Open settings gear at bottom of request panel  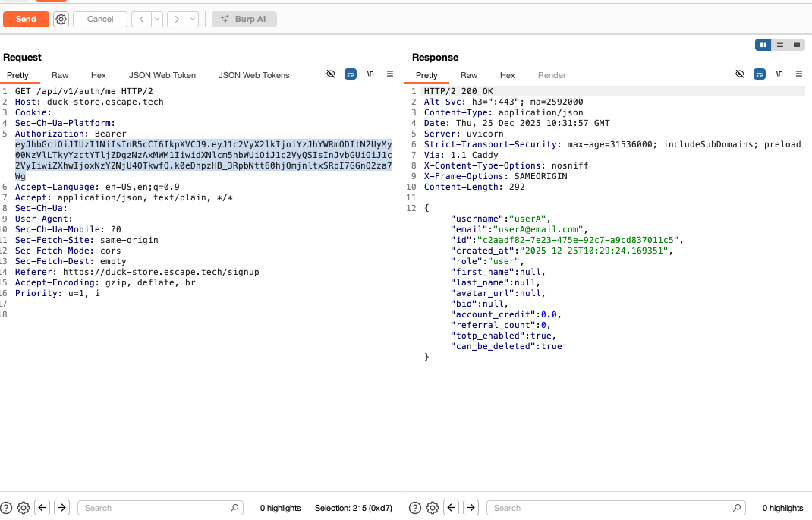pos(23,507)
